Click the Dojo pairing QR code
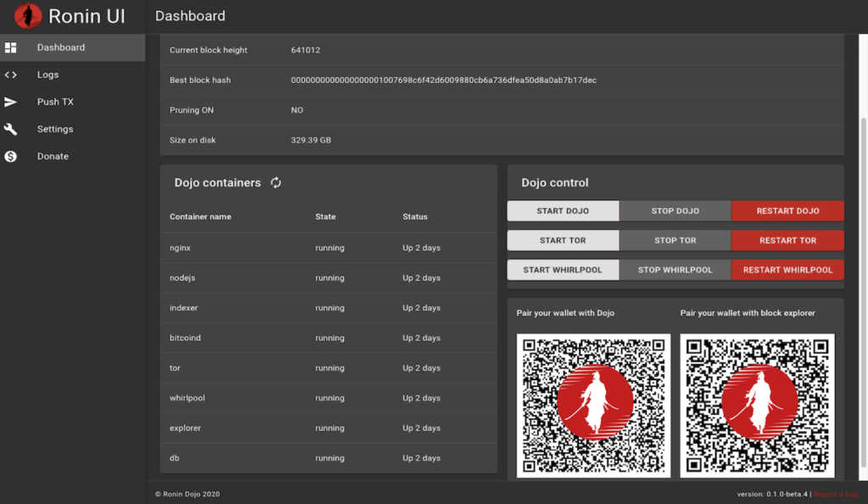This screenshot has width=868, height=504. (x=593, y=406)
